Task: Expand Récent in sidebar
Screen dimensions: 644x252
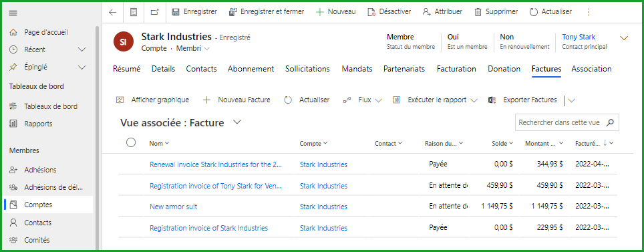Action: point(82,49)
